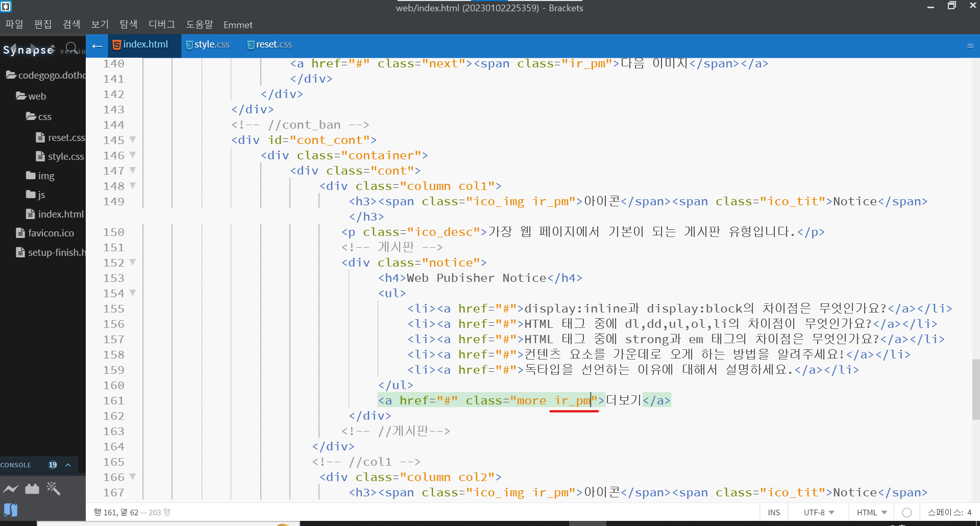This screenshot has height=526, width=980.
Task: Open the Emmet menu
Action: coord(238,25)
